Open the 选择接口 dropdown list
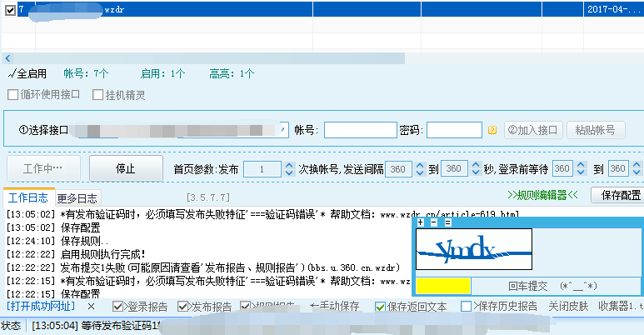This screenshot has height=335, width=644. (283, 130)
